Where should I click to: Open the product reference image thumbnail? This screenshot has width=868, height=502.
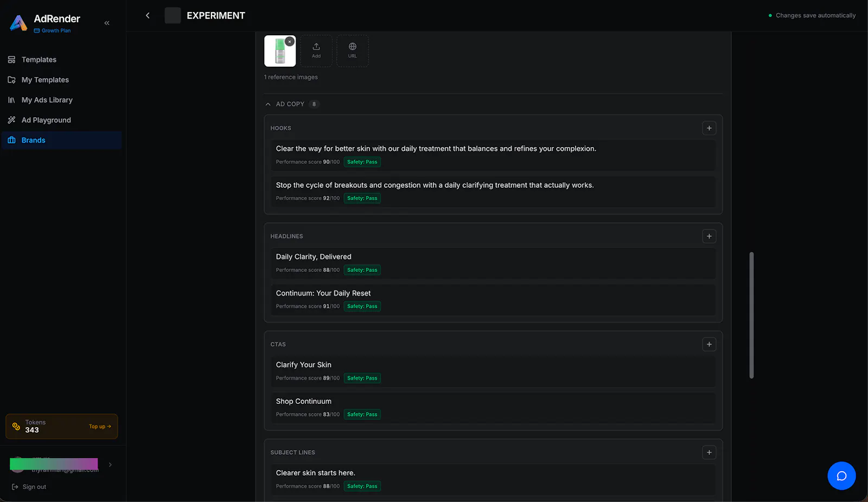pyautogui.click(x=279, y=52)
